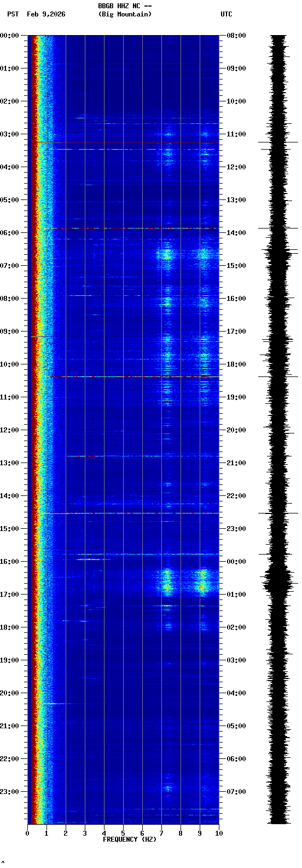Image resolution: width=302 pixels, height=868 pixels.
Task: Click the '(Big Mountain)' subtitle
Action: 125,14
